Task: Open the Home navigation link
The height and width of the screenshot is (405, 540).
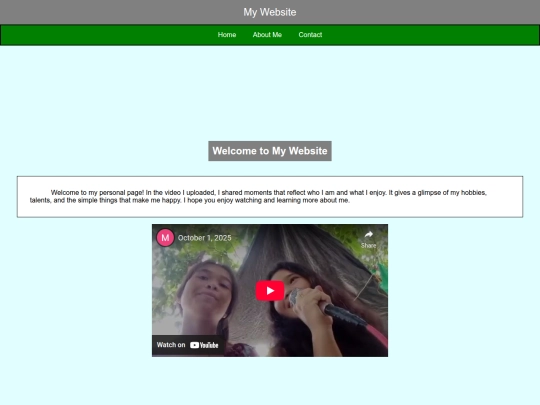Action: click(x=227, y=35)
